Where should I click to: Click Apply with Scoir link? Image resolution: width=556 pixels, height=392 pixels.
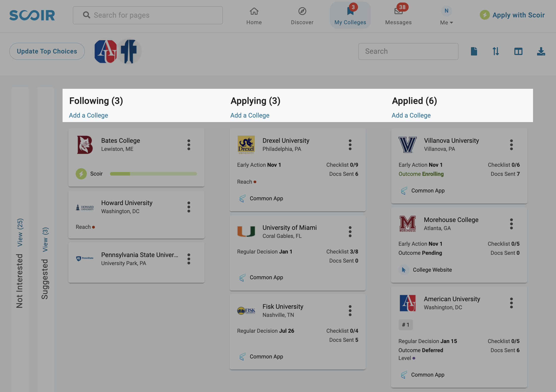tap(512, 15)
